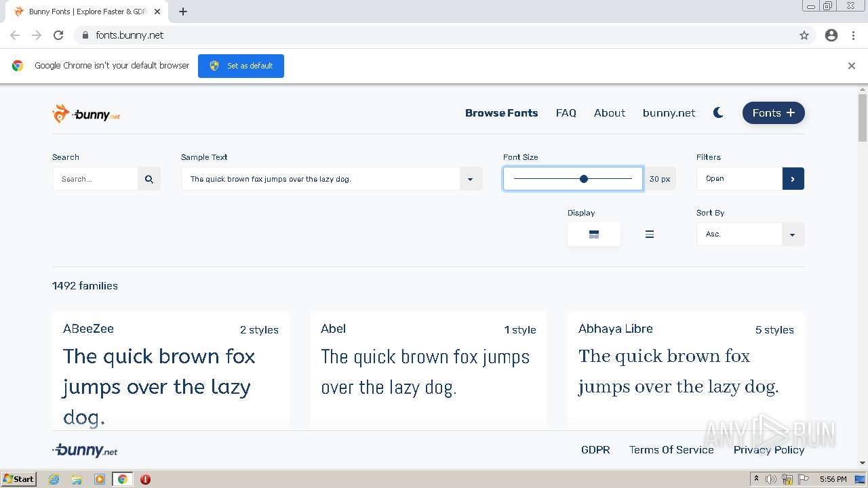This screenshot has width=868, height=488.
Task: Show hidden system tray icons
Action: [756, 479]
